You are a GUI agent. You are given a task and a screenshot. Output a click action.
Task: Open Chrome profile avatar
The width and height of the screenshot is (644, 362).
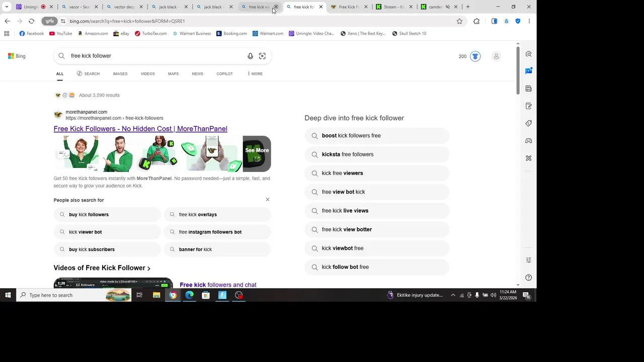pyautogui.click(x=506, y=21)
